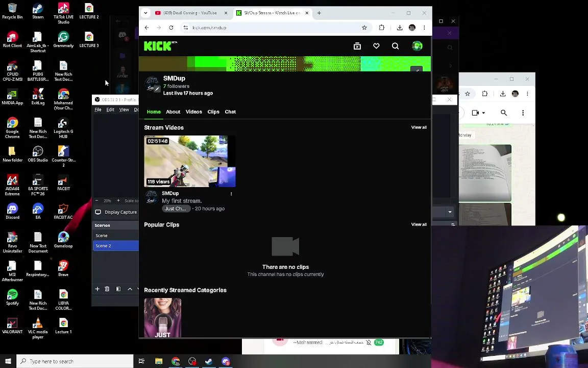Open ExitLag desktop shortcut

point(38,97)
